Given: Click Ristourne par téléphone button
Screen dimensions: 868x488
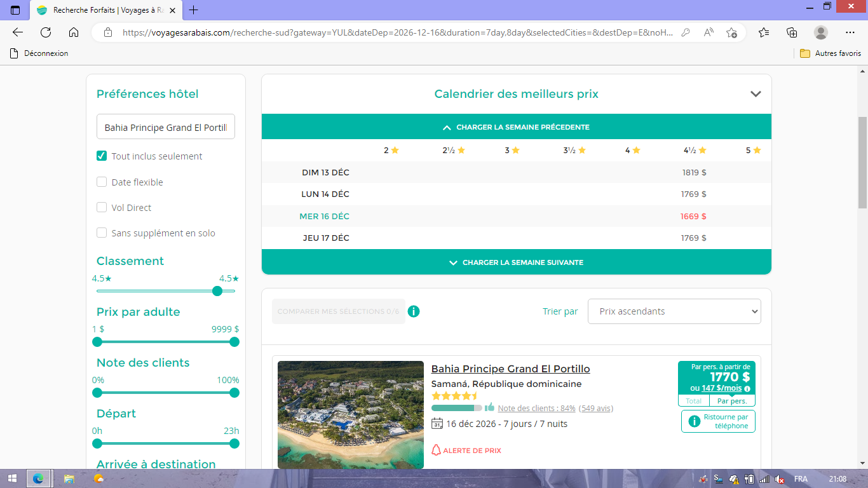Looking at the screenshot, I should [x=718, y=421].
